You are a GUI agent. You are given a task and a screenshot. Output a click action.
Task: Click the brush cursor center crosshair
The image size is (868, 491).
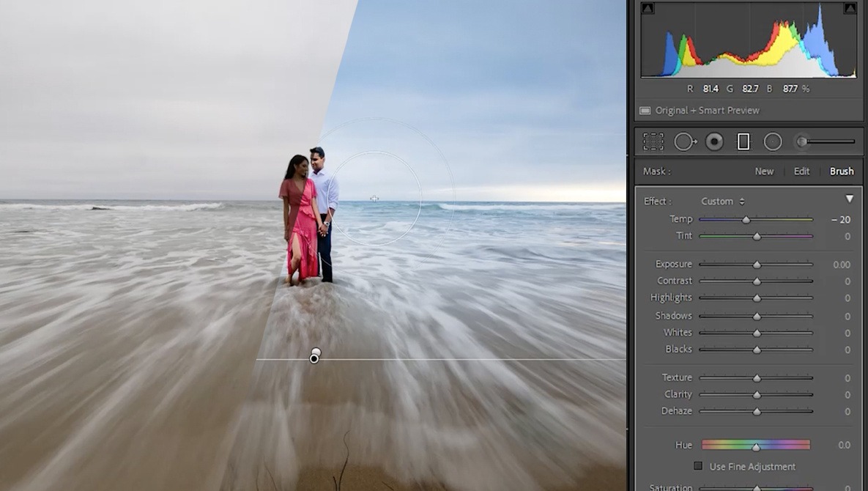click(375, 198)
